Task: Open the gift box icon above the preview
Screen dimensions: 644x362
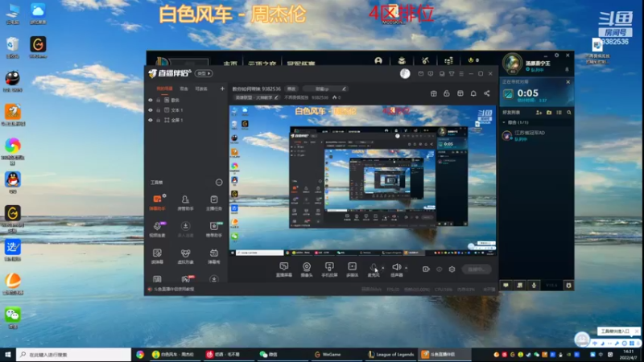Action: 433,93
